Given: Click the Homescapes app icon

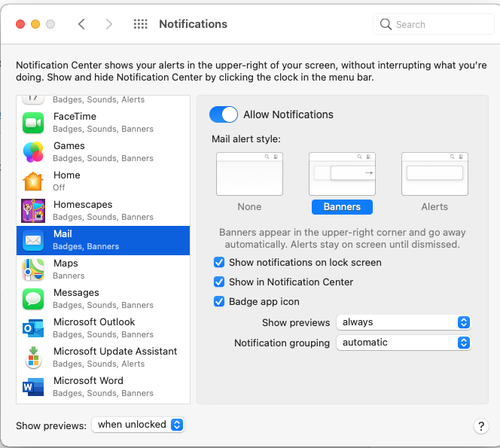Looking at the screenshot, I should click(33, 211).
